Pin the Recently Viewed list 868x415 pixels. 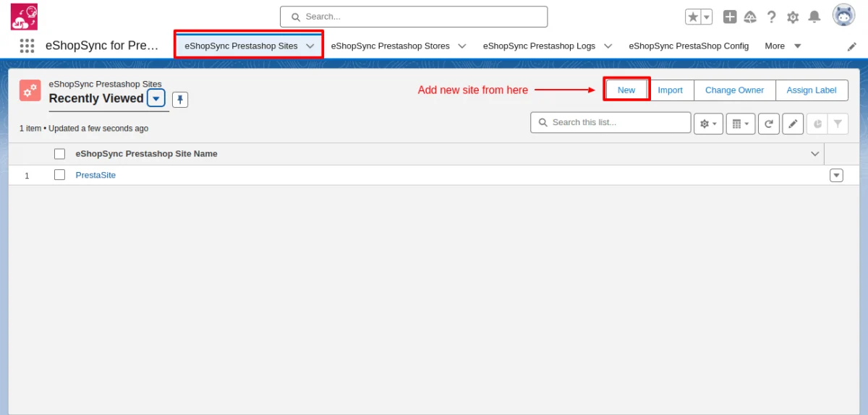pyautogui.click(x=180, y=99)
